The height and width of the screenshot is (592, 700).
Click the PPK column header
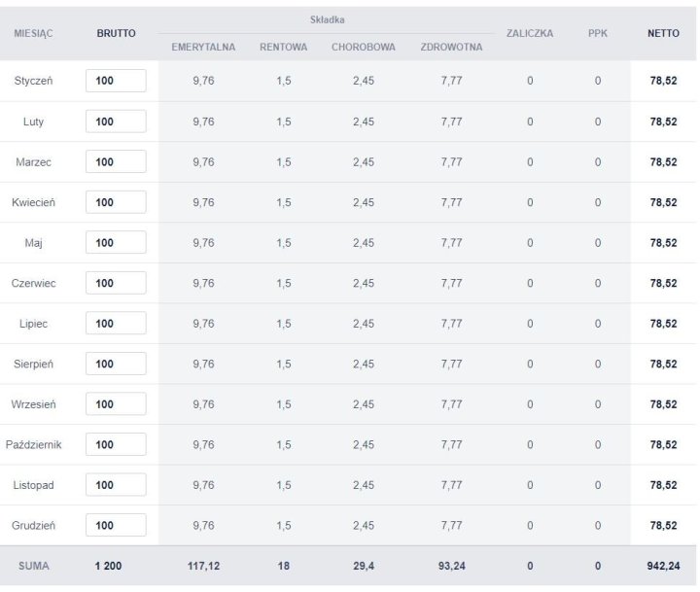598,33
